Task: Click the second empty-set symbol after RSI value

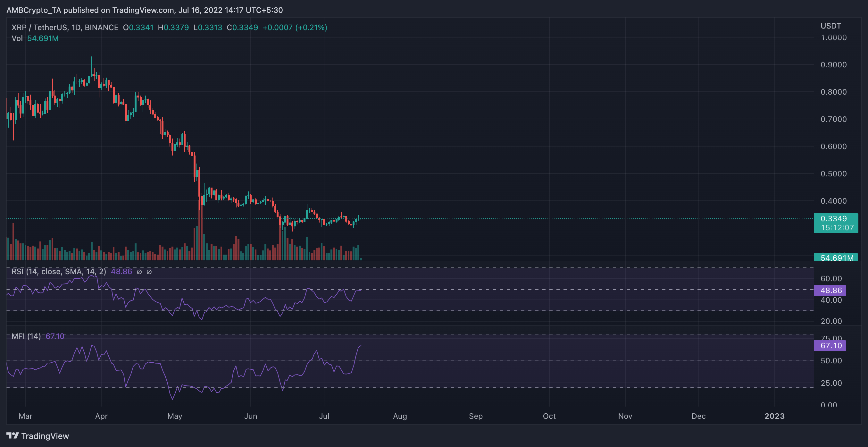Action: pos(149,272)
